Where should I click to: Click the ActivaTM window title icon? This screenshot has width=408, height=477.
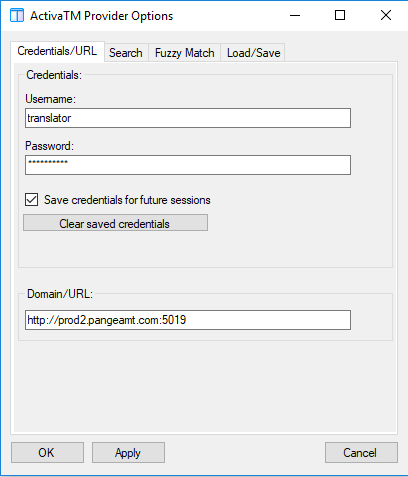(17, 15)
